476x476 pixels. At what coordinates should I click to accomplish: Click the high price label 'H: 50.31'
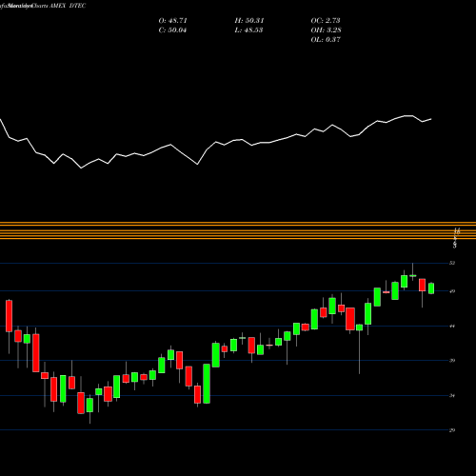tap(249, 21)
